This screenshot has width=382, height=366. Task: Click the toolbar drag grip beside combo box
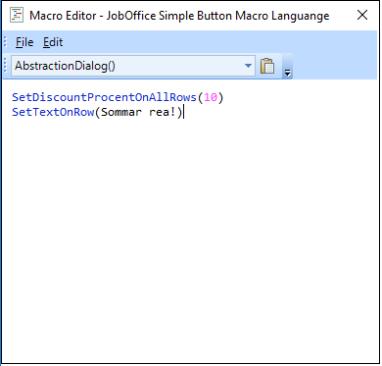(x=5, y=66)
